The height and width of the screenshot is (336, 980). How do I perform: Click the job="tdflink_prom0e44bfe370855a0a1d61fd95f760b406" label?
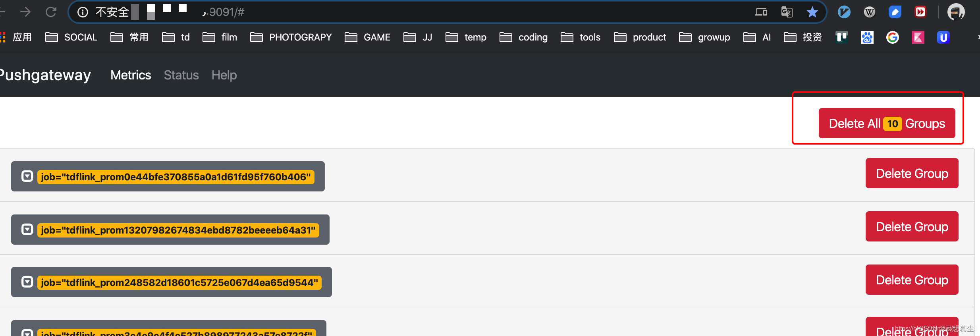click(x=176, y=177)
